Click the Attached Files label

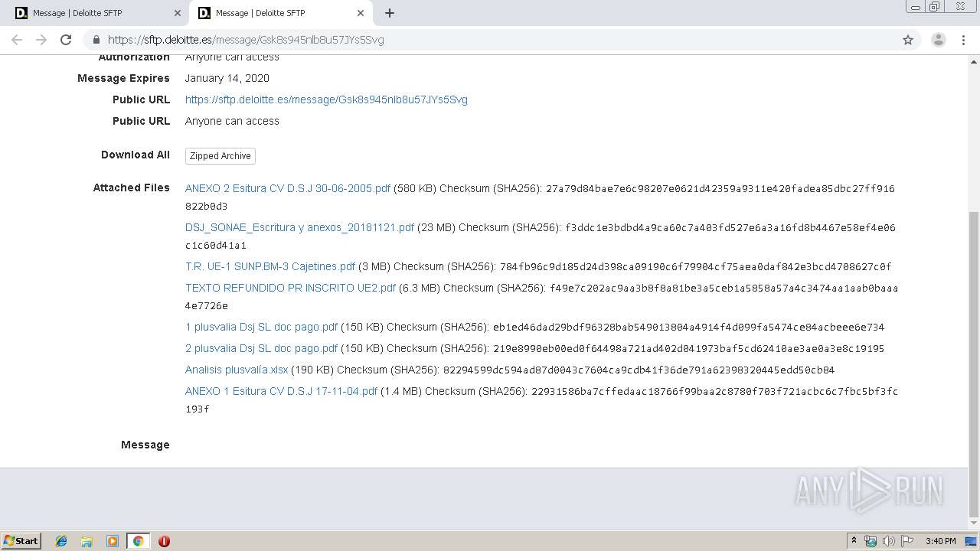click(132, 187)
